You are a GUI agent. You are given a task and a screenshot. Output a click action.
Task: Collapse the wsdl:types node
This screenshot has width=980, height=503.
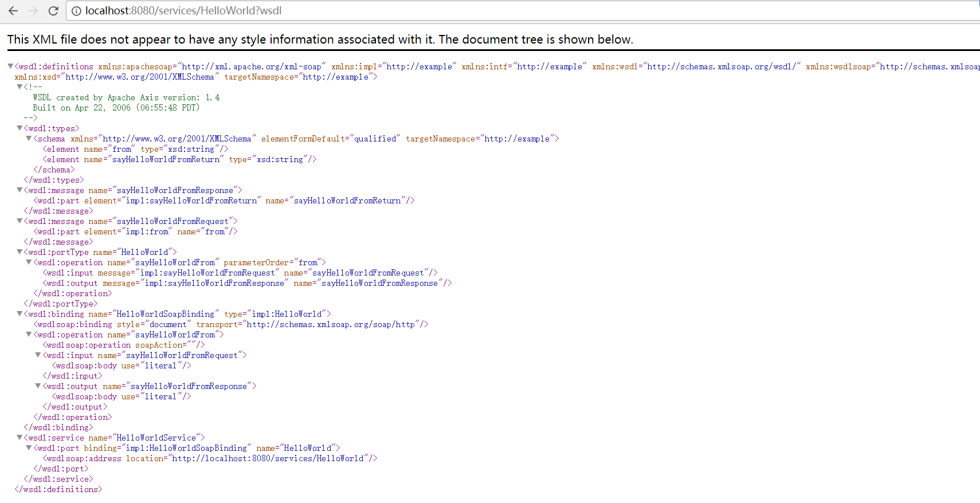pos(19,128)
